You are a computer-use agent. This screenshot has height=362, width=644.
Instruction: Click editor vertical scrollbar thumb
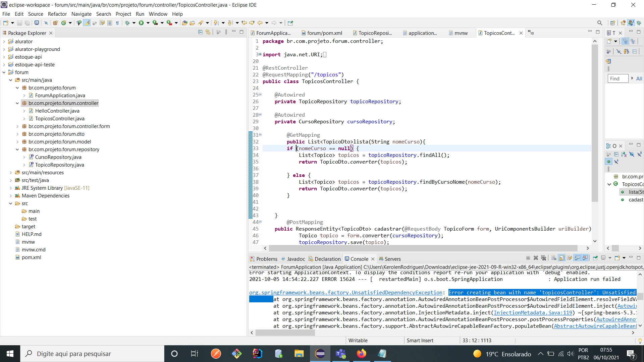coord(595,123)
